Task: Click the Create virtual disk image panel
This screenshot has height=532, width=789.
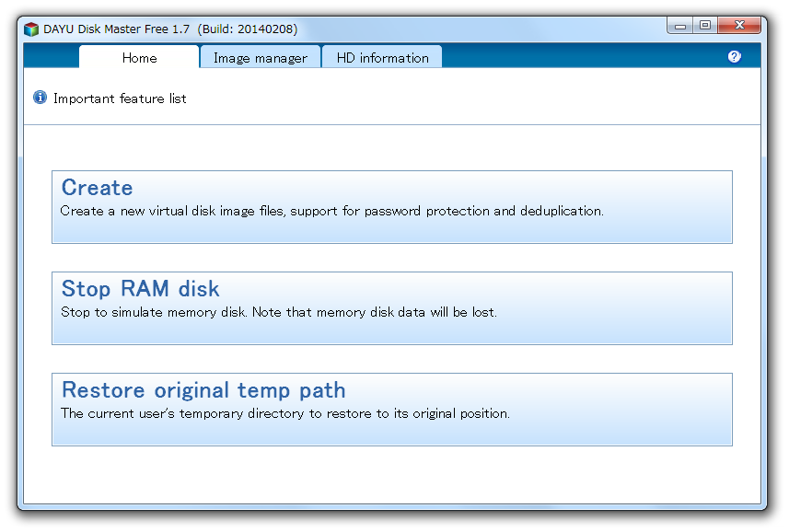Action: click(x=392, y=207)
